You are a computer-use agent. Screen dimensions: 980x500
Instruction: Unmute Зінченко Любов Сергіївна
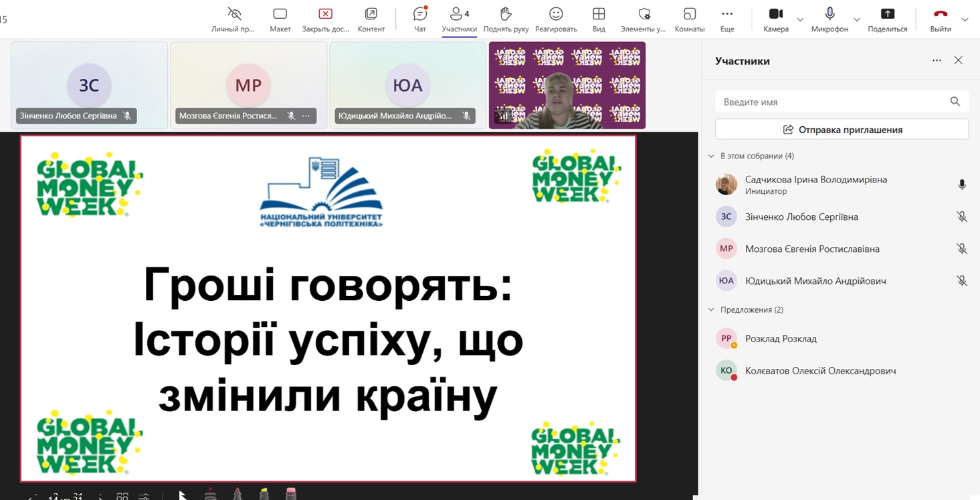[962, 217]
